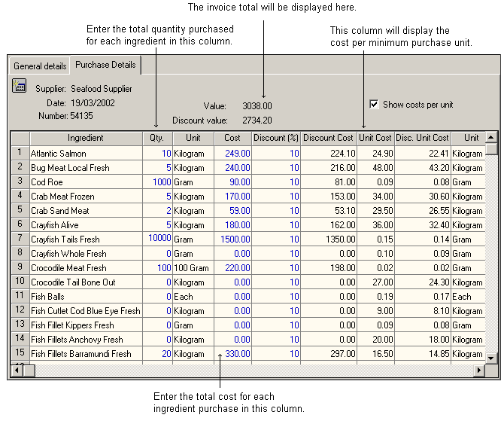
Task: Click quantity 10000 for Crayfish Tails Fresh
Action: click(x=157, y=239)
